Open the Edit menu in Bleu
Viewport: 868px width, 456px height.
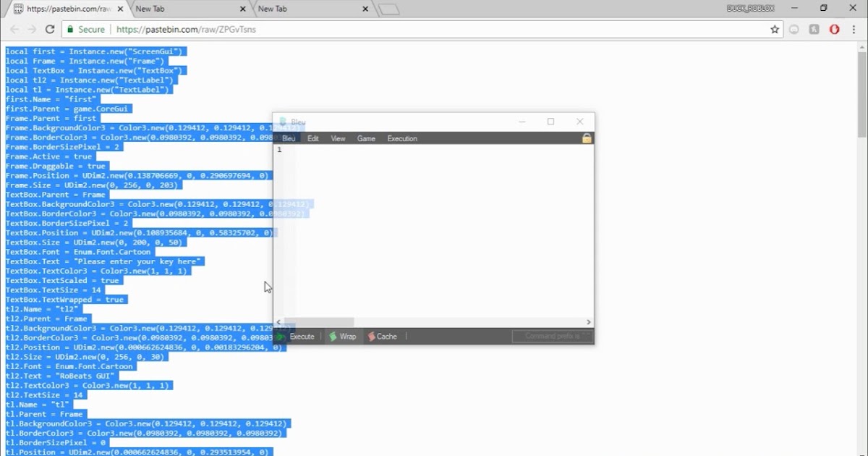click(313, 138)
